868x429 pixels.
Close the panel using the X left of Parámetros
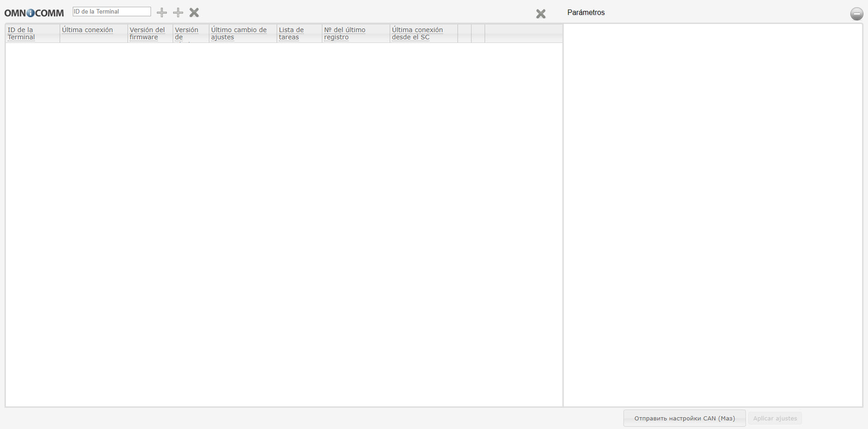coord(541,14)
